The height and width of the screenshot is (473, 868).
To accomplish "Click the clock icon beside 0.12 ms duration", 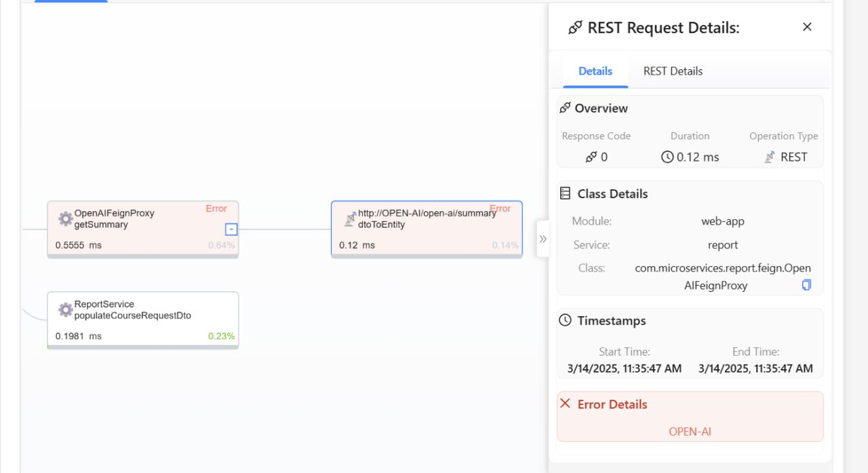I will pos(667,157).
